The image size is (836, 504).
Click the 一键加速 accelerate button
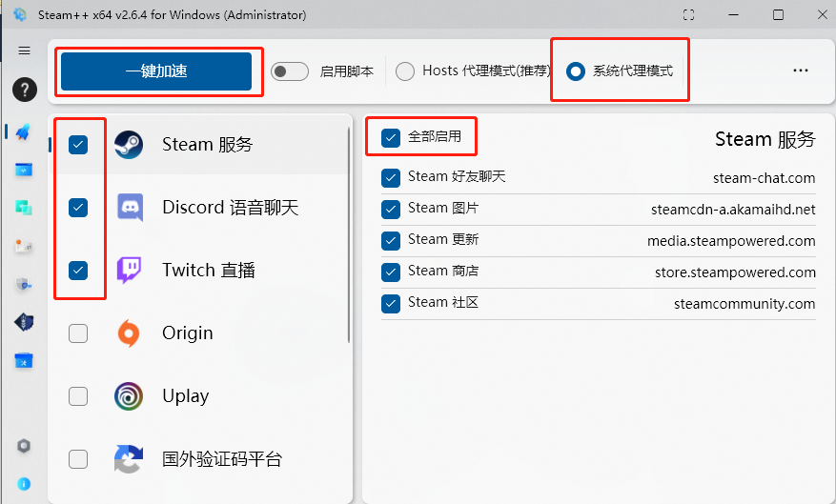pyautogui.click(x=156, y=71)
